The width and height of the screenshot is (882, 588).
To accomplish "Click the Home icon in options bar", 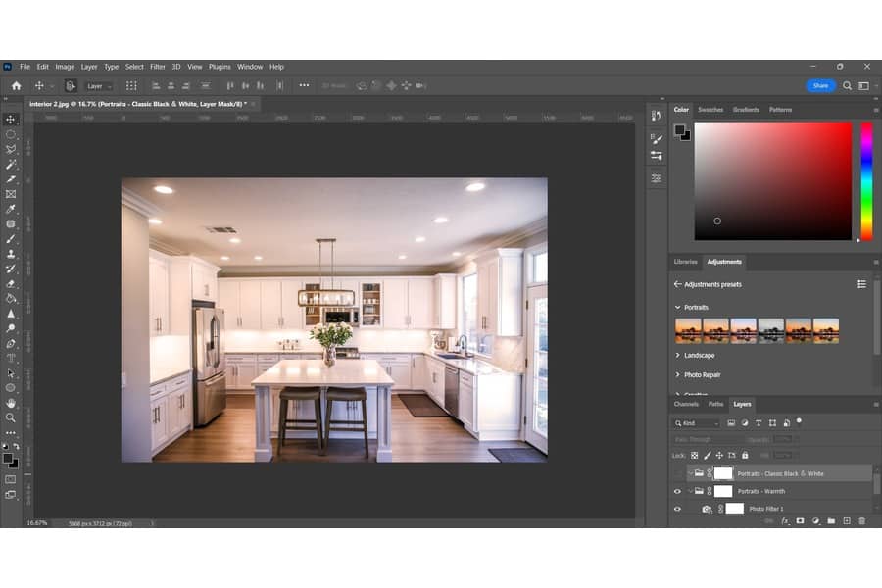I will pyautogui.click(x=17, y=85).
